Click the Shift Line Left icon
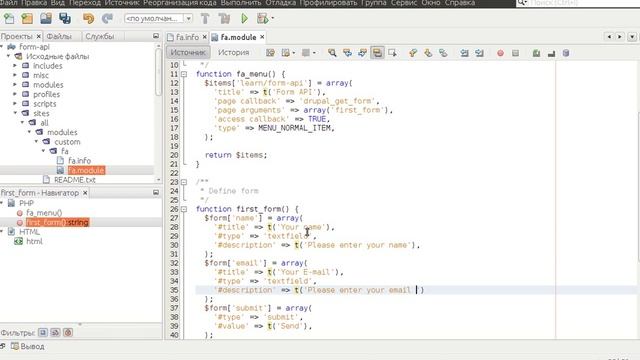The width and height of the screenshot is (640, 360). point(464,53)
